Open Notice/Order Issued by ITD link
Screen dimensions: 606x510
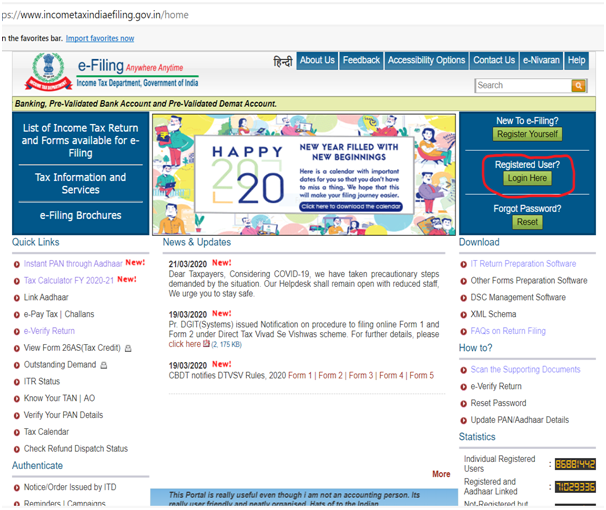(x=70, y=487)
